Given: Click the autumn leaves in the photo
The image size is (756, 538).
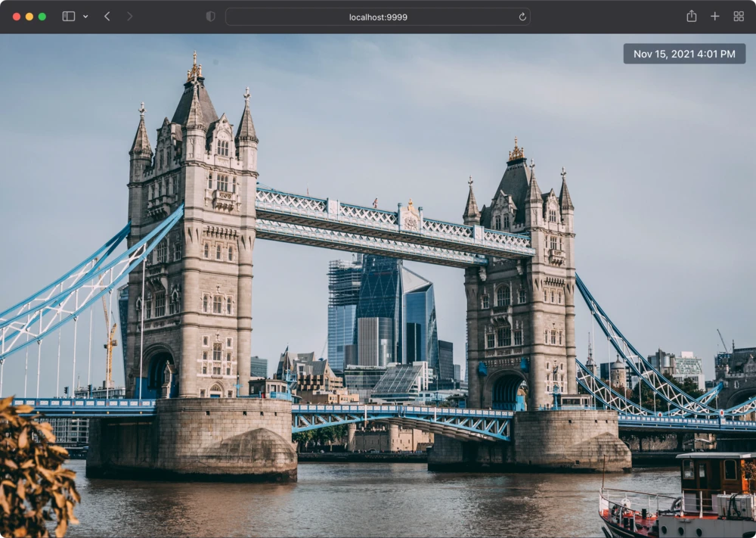Looking at the screenshot, I should (34, 469).
